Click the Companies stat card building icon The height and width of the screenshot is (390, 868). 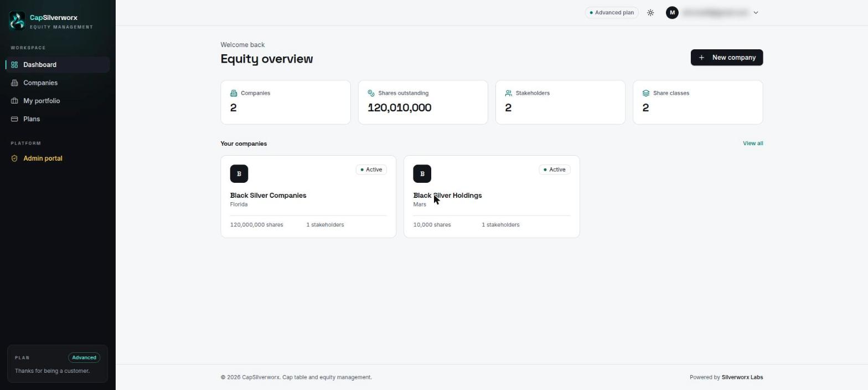(x=234, y=93)
